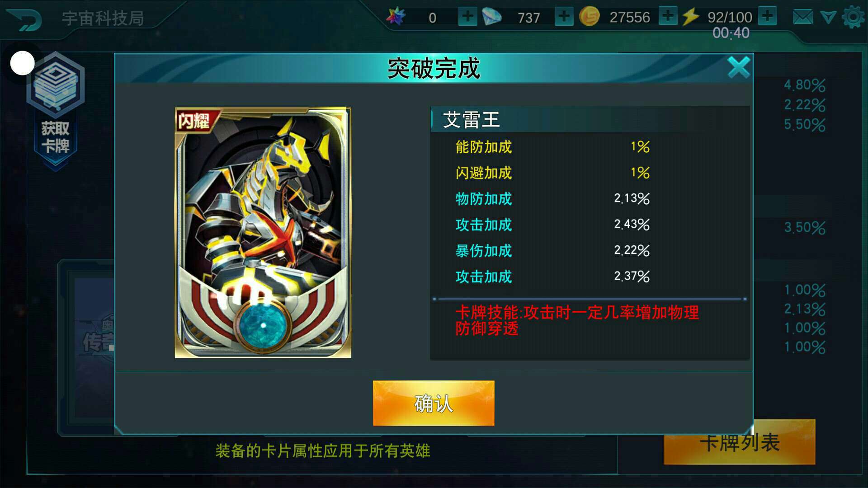The height and width of the screenshot is (488, 868).
Task: Add more energy with plus button
Action: tap(767, 16)
